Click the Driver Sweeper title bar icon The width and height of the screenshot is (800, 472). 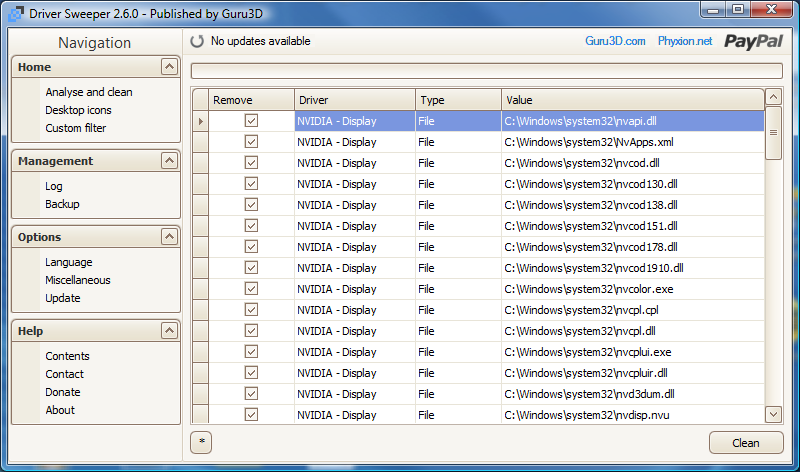click(16, 14)
